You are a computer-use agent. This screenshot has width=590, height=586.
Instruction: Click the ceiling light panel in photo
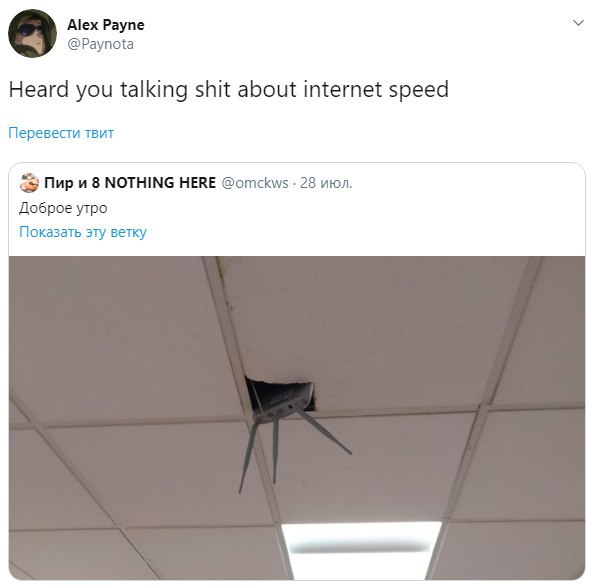pyautogui.click(x=361, y=550)
